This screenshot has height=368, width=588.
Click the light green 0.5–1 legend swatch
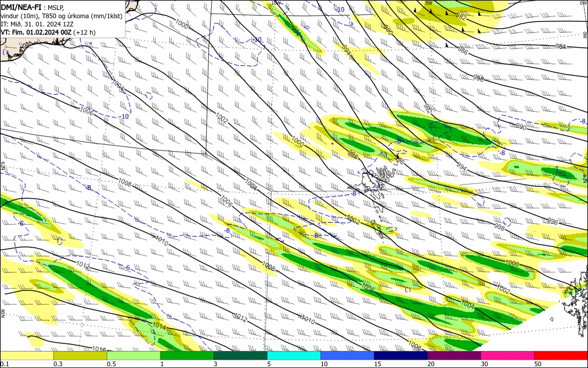[x=133, y=356]
